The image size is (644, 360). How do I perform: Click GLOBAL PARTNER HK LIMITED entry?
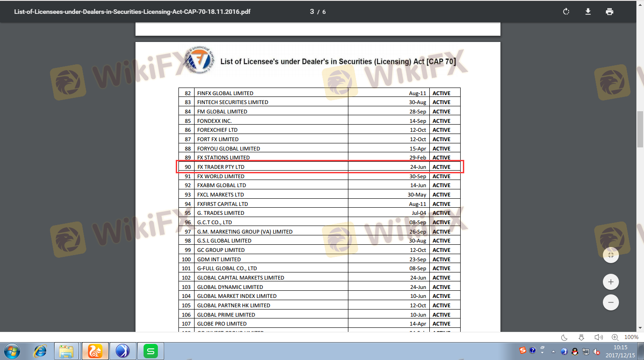tap(234, 306)
